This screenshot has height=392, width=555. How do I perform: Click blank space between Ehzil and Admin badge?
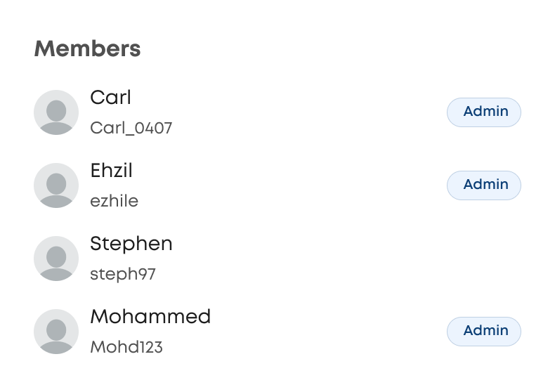click(x=295, y=185)
